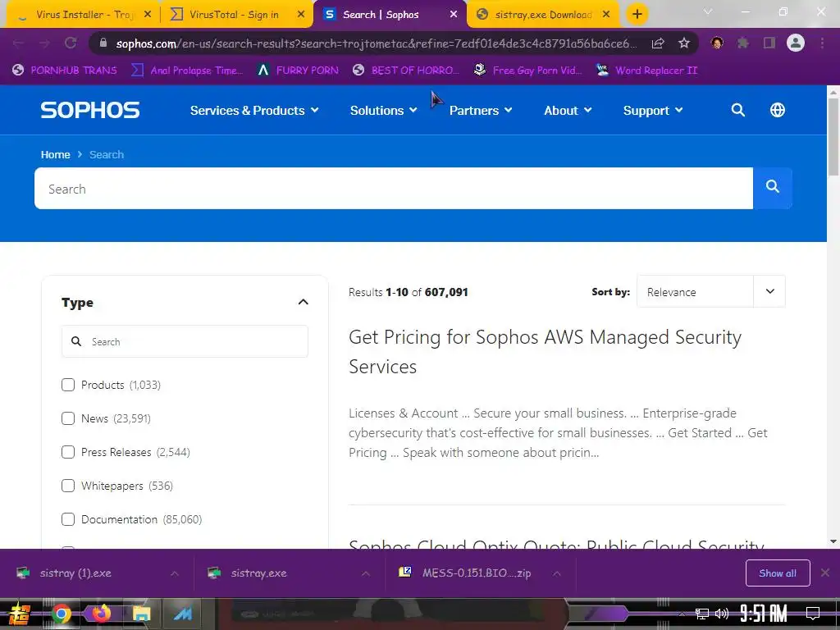Click the browser address bar URL

click(376, 43)
